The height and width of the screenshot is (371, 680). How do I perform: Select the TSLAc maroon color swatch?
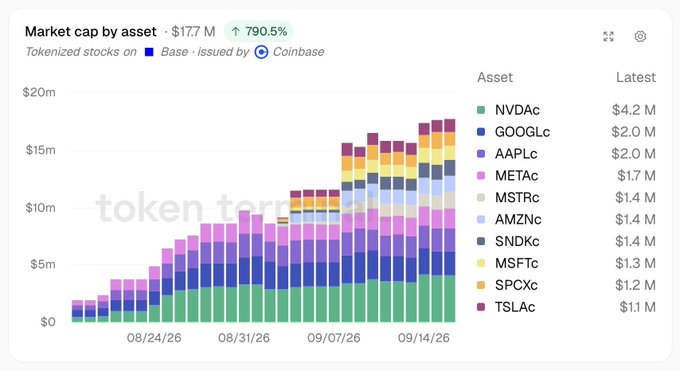coord(481,307)
